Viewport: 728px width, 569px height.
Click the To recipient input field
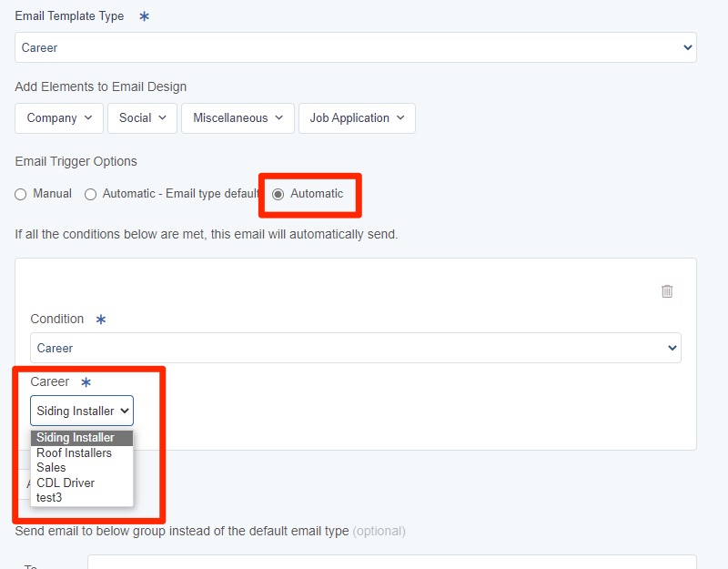(391, 563)
